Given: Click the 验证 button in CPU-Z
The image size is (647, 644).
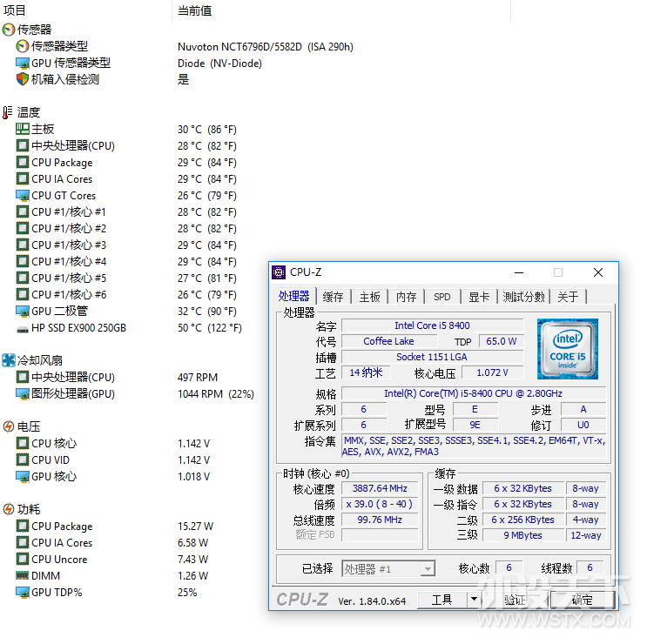Looking at the screenshot, I should (515, 600).
